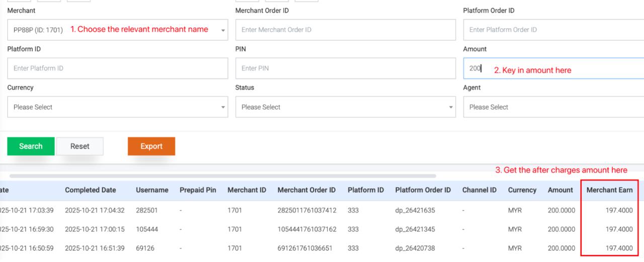Click the Reset button
Image resolution: width=644 pixels, height=262 pixels.
pos(79,146)
